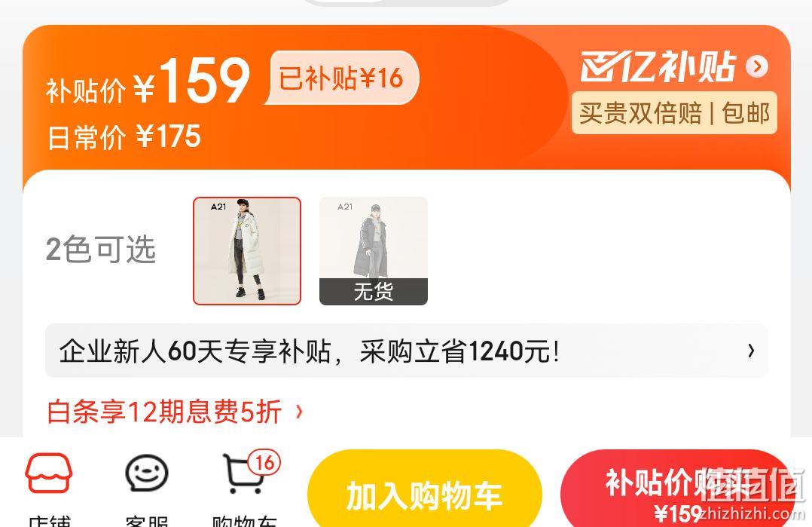Open the shopping cart (购物车) icon
Viewport: 812px width, 527px height.
click(x=243, y=473)
